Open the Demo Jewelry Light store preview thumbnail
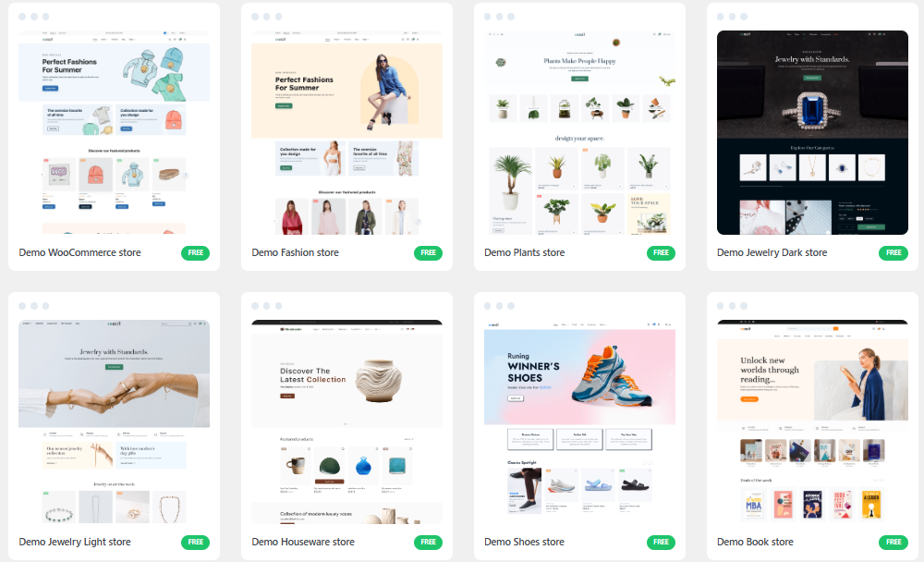Screen dimensions: 924x562 pyautogui.click(x=114, y=421)
